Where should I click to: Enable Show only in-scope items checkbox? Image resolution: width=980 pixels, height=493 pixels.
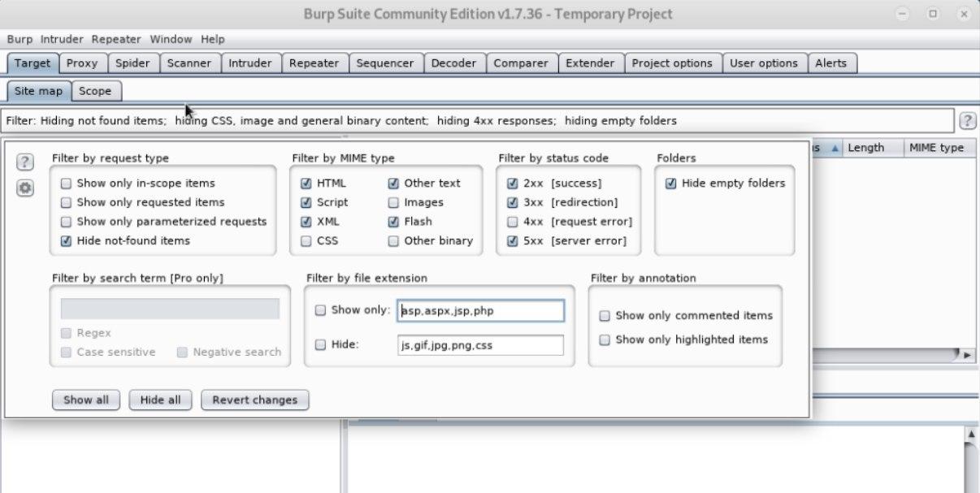point(67,184)
